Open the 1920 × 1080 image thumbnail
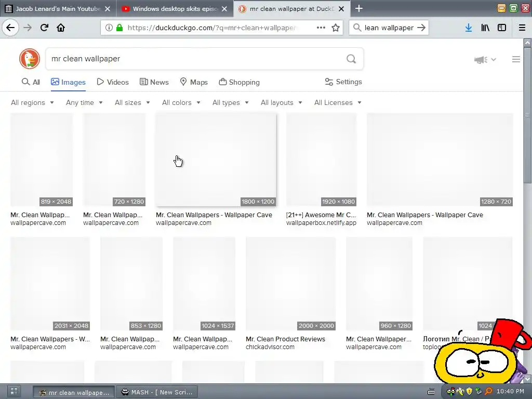The height and width of the screenshot is (399, 532). (x=321, y=160)
